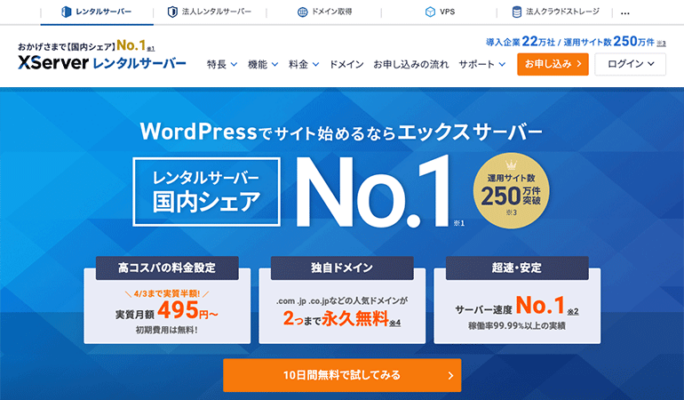Click the 10日間無料で試してみる button

[342, 375]
